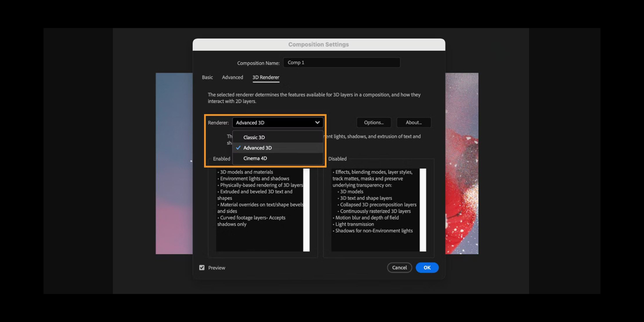Click the Disabled features list scrollbar
Image resolution: width=644 pixels, height=322 pixels.
click(423, 209)
